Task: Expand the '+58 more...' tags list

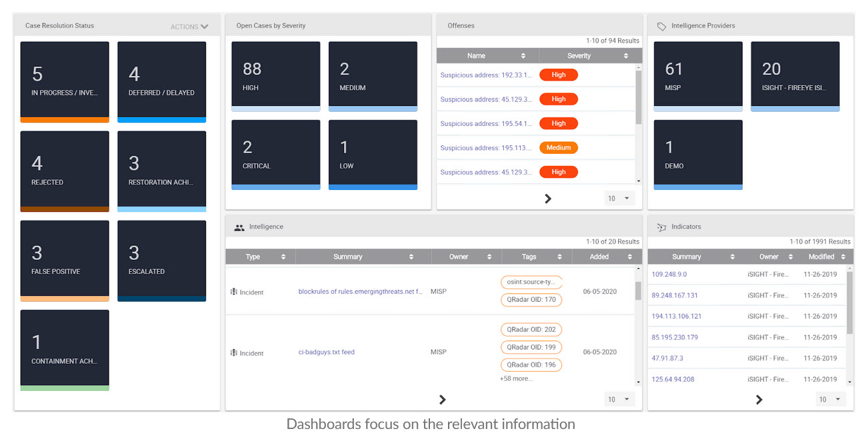Action: coord(517,379)
